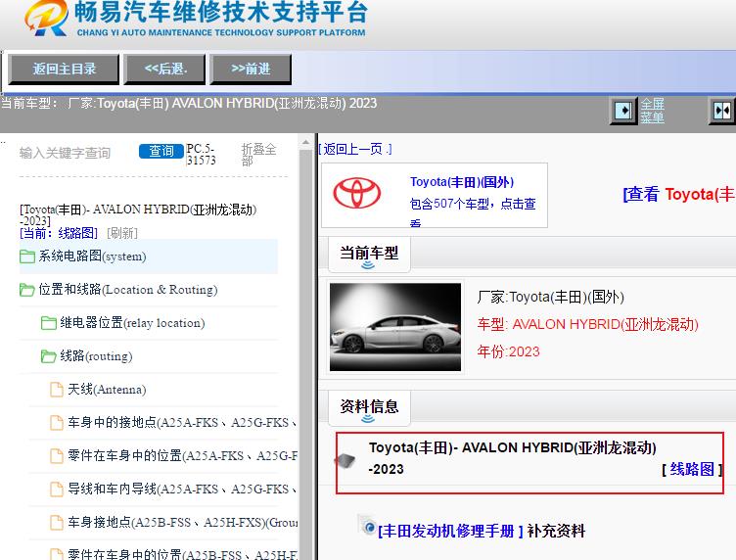The width and height of the screenshot is (736, 560).
Task: Expand 系统电路图(system) tree node
Action: (149, 257)
